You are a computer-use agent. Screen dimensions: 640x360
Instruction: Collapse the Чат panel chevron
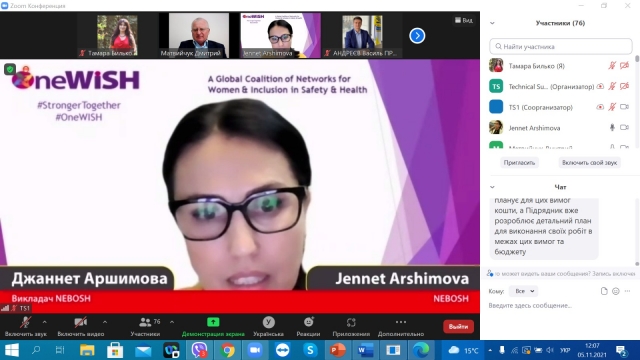click(492, 187)
